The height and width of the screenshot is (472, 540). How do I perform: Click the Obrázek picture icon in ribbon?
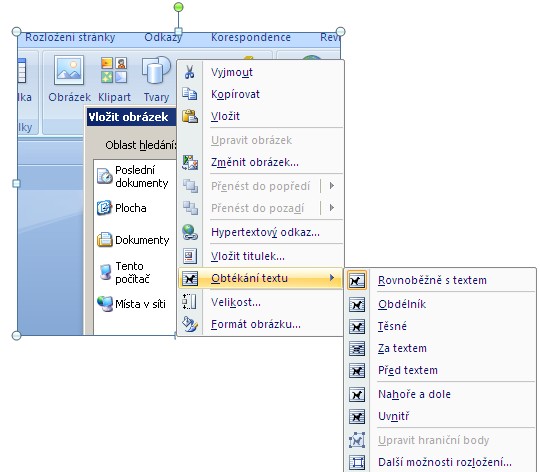(x=69, y=70)
